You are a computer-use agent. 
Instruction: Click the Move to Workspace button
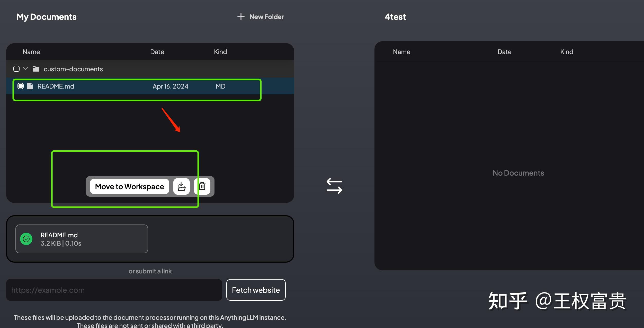(129, 186)
